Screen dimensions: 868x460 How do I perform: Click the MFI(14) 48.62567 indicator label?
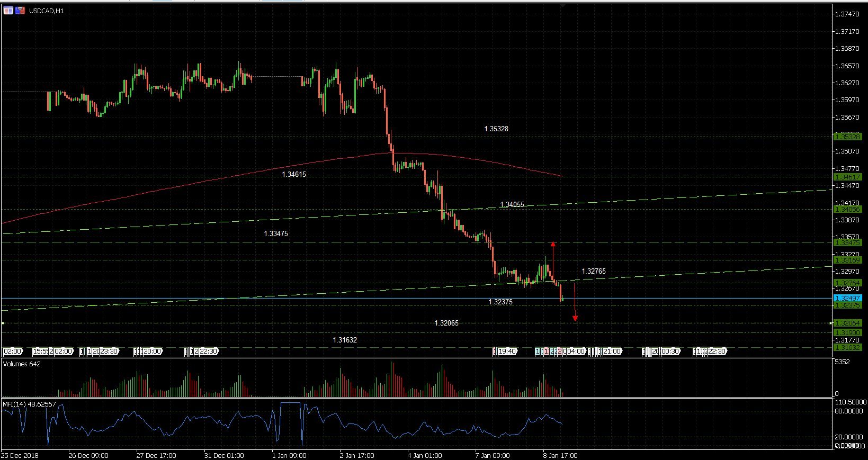[x=29, y=403]
